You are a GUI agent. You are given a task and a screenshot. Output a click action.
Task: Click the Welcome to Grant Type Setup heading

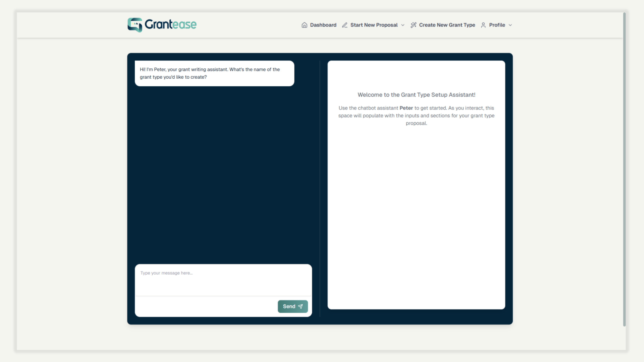pyautogui.click(x=416, y=95)
